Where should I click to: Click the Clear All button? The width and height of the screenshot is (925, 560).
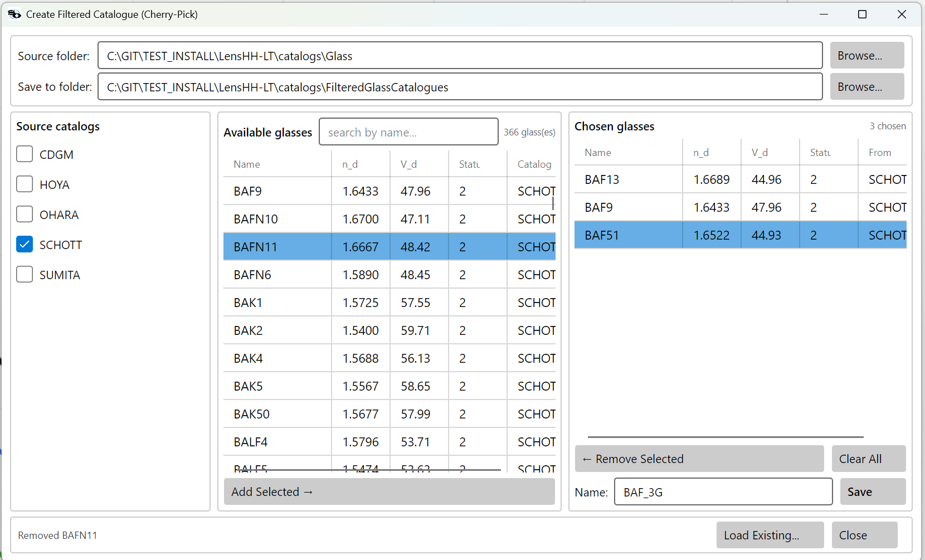click(x=869, y=459)
